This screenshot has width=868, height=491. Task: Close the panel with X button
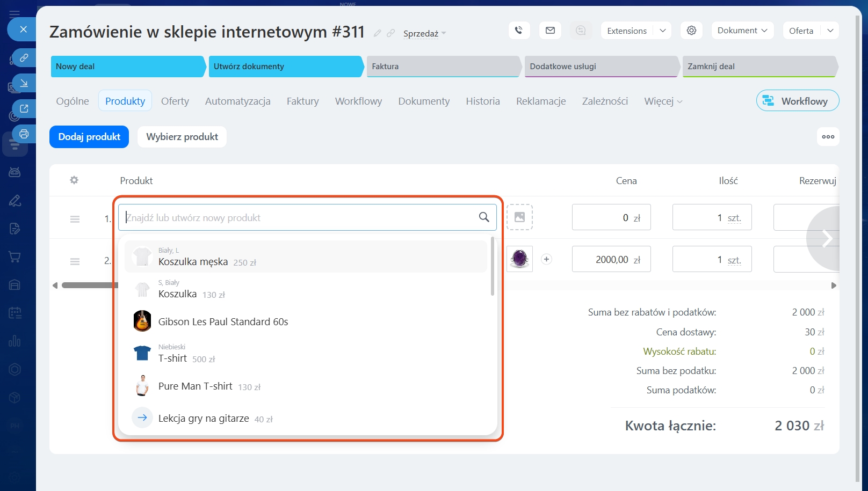pyautogui.click(x=23, y=30)
